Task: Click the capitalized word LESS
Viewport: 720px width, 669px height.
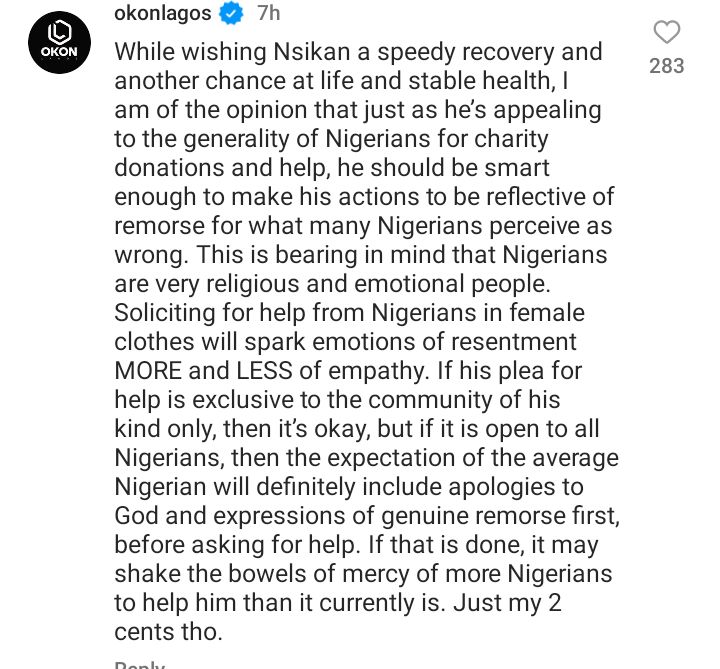Action: coord(264,370)
